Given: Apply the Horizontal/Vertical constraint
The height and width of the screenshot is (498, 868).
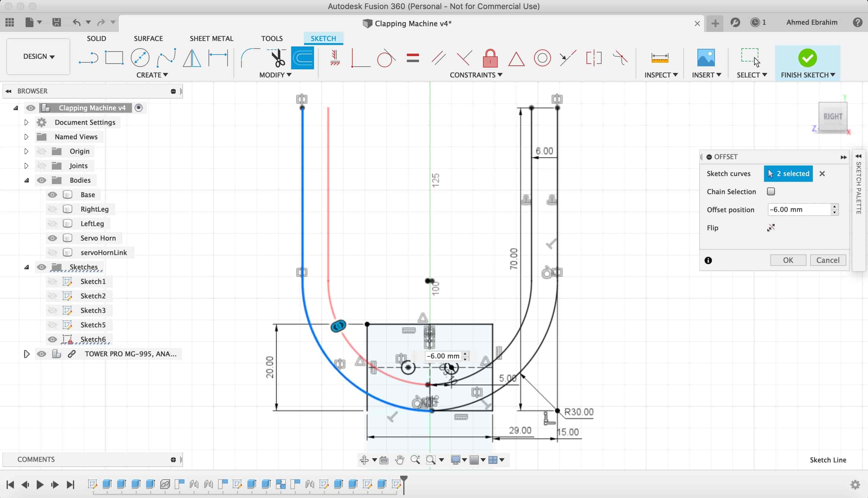Looking at the screenshot, I should pos(335,58).
